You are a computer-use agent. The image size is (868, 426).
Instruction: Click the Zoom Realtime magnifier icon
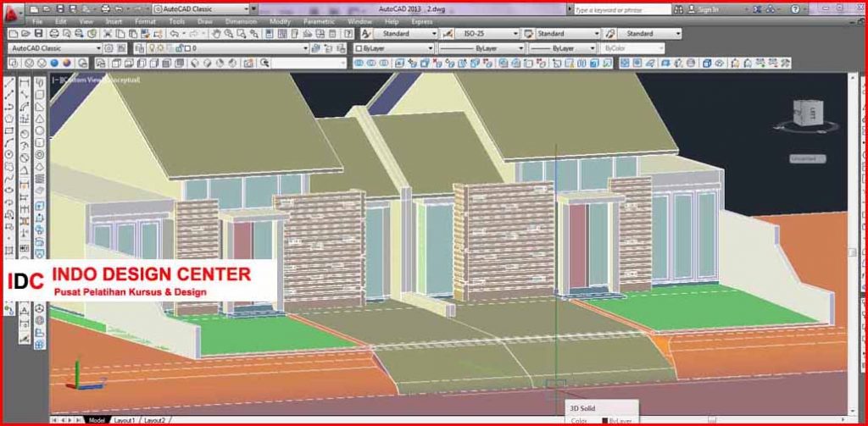pyautogui.click(x=229, y=34)
